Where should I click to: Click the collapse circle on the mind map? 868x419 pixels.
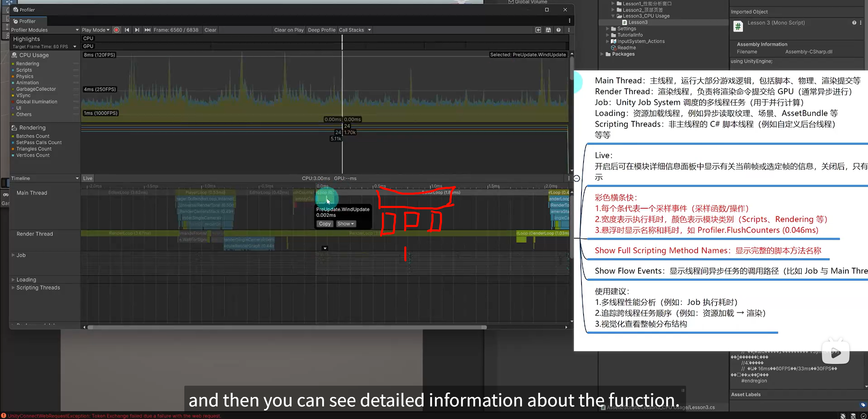tap(577, 178)
